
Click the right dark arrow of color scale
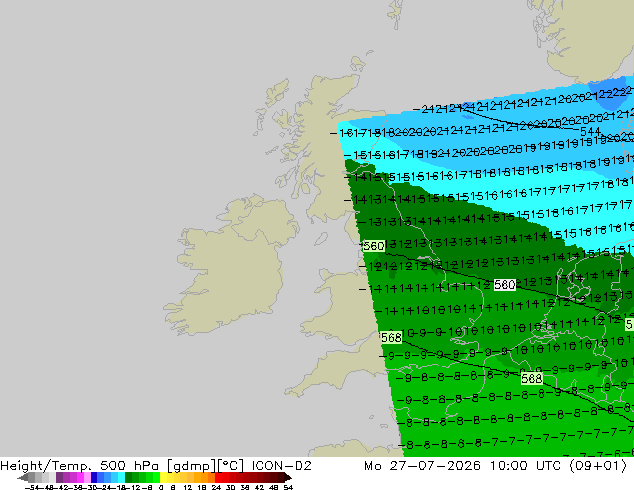point(288,477)
